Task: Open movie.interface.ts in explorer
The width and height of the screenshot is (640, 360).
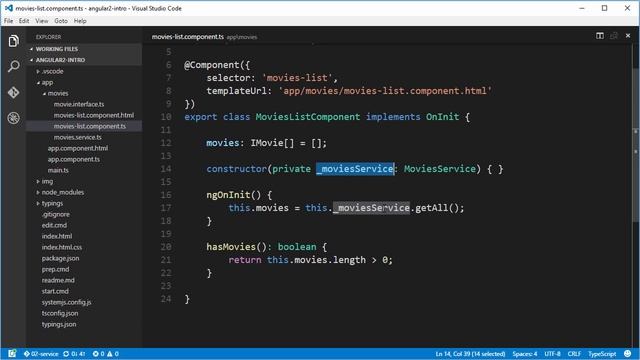Action: (x=79, y=104)
